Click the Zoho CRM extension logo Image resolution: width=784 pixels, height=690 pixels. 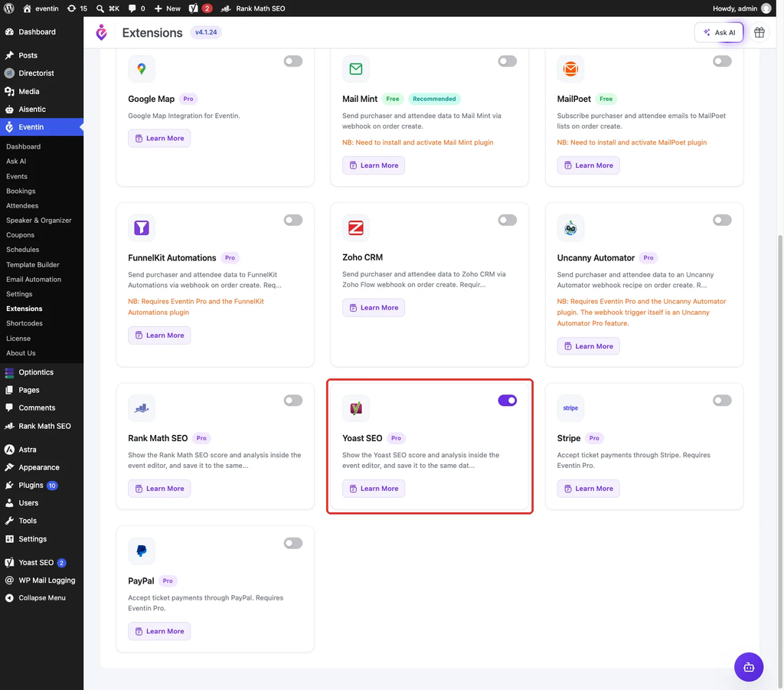[x=355, y=227]
